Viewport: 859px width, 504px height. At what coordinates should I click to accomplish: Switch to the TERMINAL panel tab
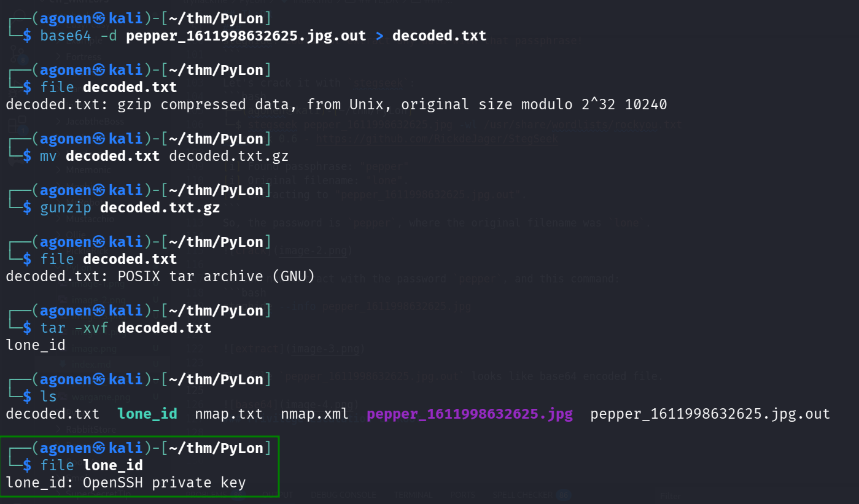coord(413,495)
